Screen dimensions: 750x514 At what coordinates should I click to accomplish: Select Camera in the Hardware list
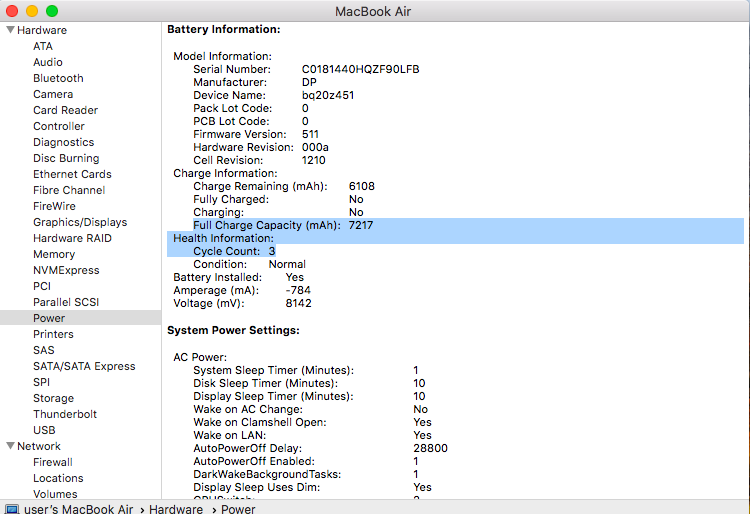53,94
